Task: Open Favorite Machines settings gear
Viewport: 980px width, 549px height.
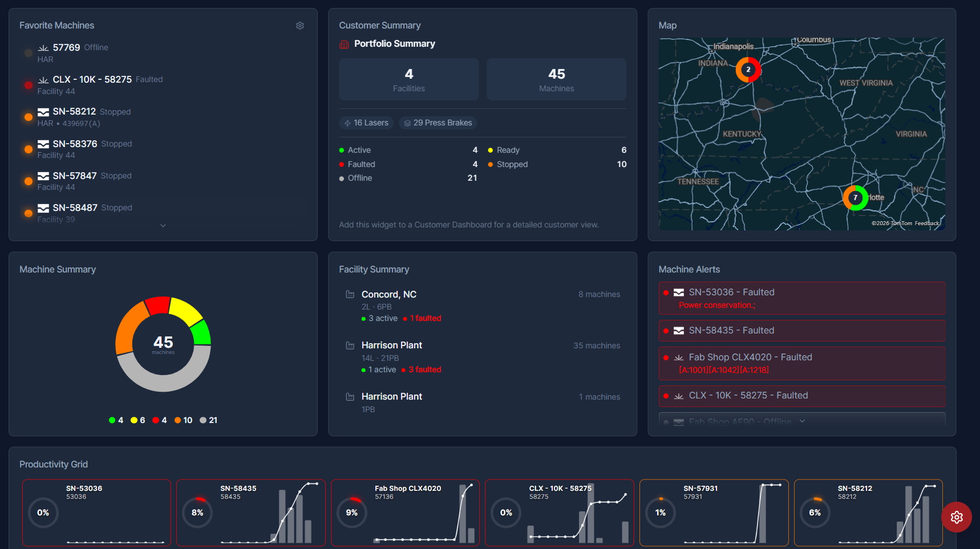Action: (299, 26)
